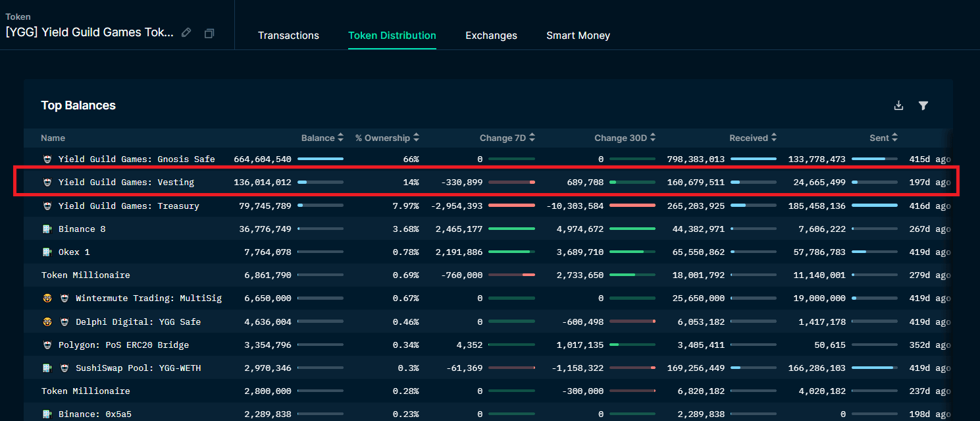Open SushiSwap Pool: YGG-WETH address
This screenshot has height=421, width=980.
tap(138, 368)
